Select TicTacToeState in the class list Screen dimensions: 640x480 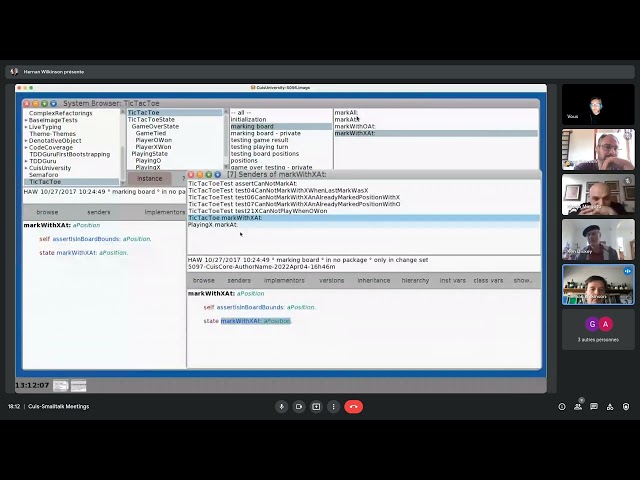click(x=151, y=120)
